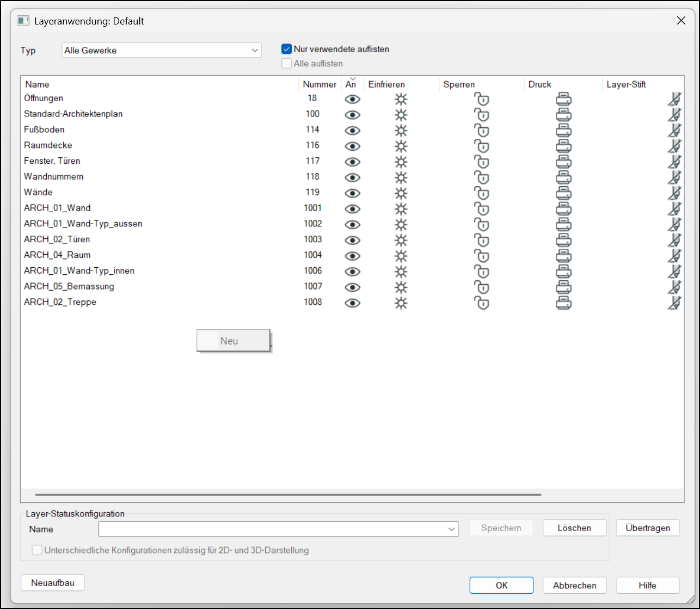Select the Wandnummern layer name
The height and width of the screenshot is (609, 700).
pos(53,176)
